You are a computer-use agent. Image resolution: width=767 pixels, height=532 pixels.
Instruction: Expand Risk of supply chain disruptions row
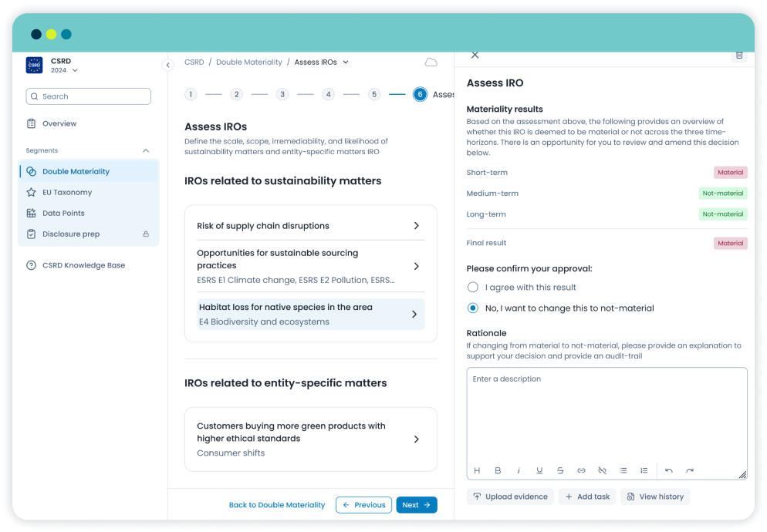(311, 226)
